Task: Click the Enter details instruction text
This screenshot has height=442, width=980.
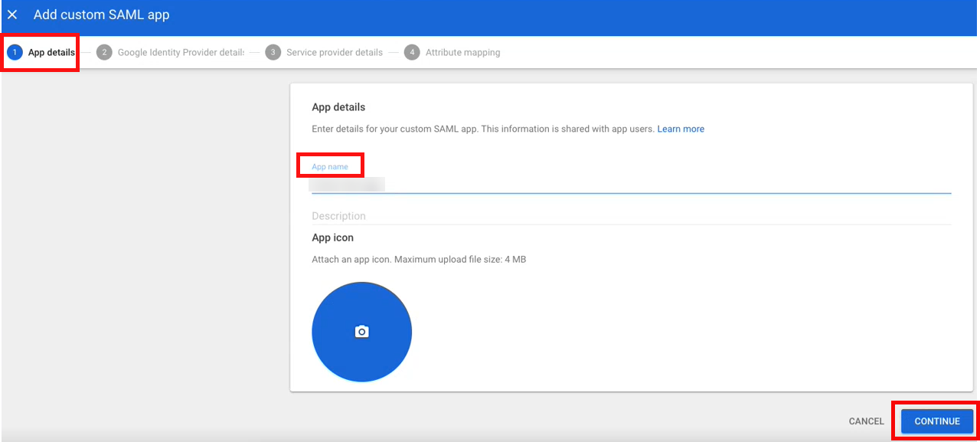Action: coord(482,129)
